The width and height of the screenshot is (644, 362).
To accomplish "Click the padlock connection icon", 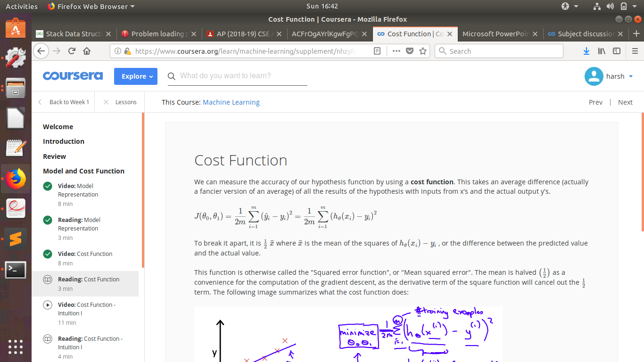I will (127, 51).
